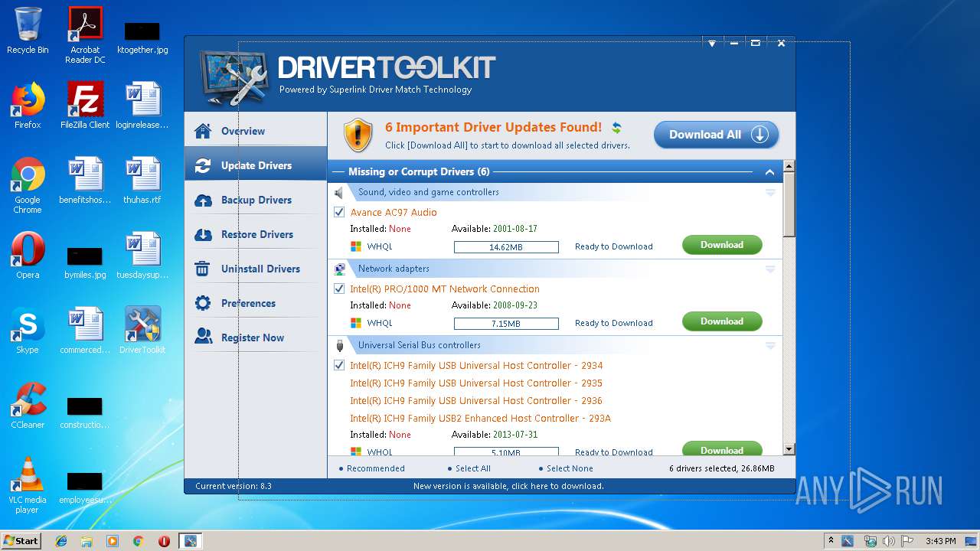Open dropdown arrow for Sound, video and game controllers
Viewport: 980px width, 551px height.
(x=770, y=192)
